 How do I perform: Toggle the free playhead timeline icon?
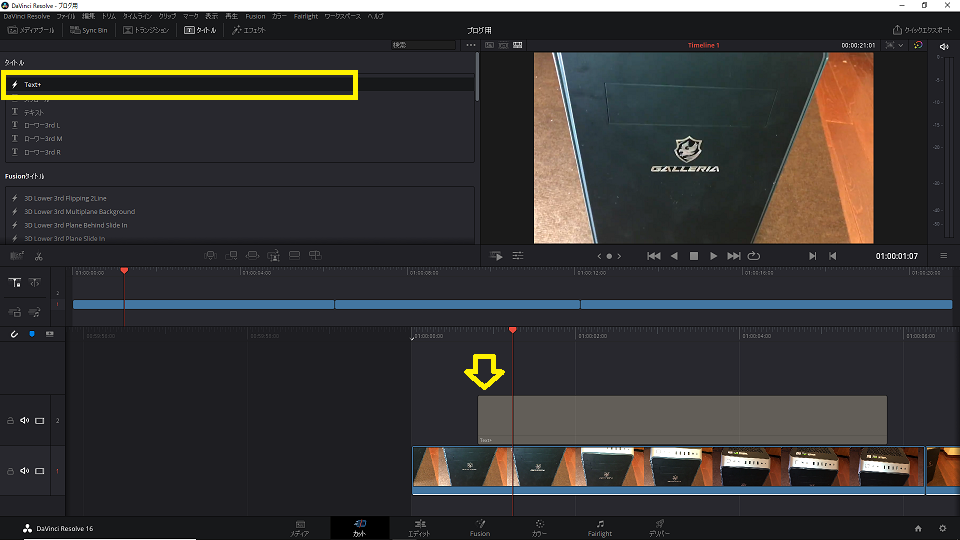35,282
